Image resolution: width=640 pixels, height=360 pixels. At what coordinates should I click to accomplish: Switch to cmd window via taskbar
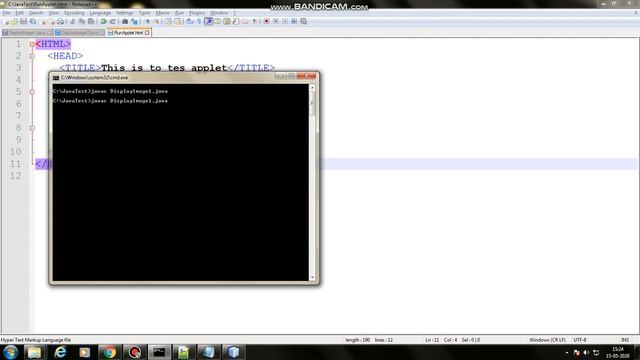click(x=159, y=352)
